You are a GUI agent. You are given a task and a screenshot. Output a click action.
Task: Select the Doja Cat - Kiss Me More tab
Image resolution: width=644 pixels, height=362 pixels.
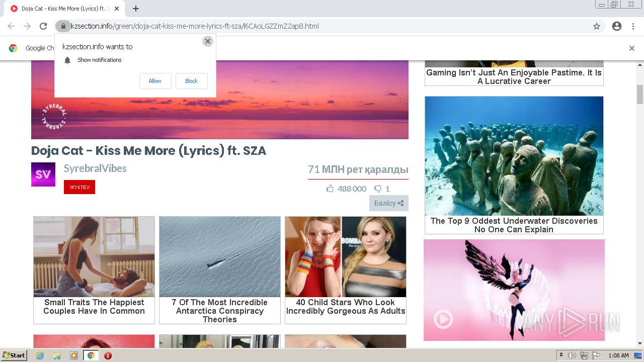(x=64, y=9)
